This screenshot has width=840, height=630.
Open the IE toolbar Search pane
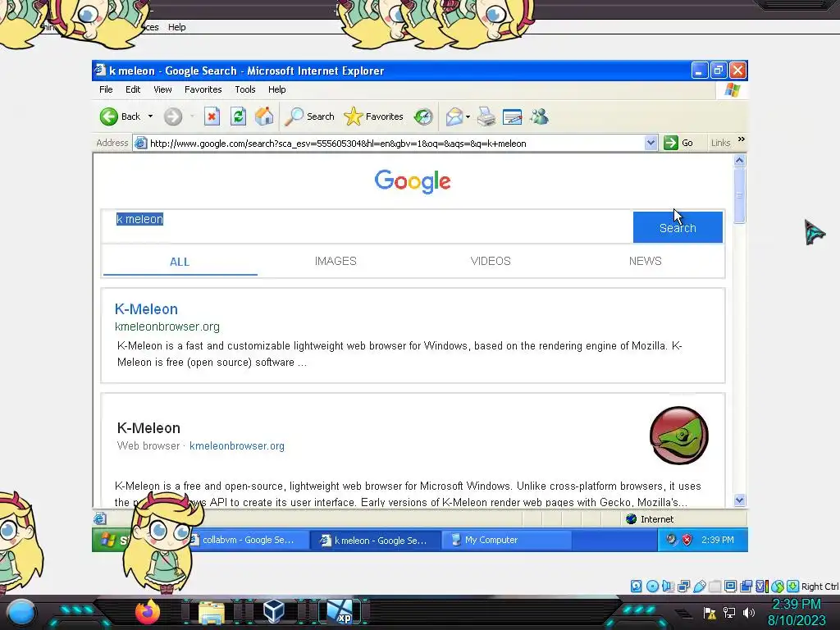point(309,116)
